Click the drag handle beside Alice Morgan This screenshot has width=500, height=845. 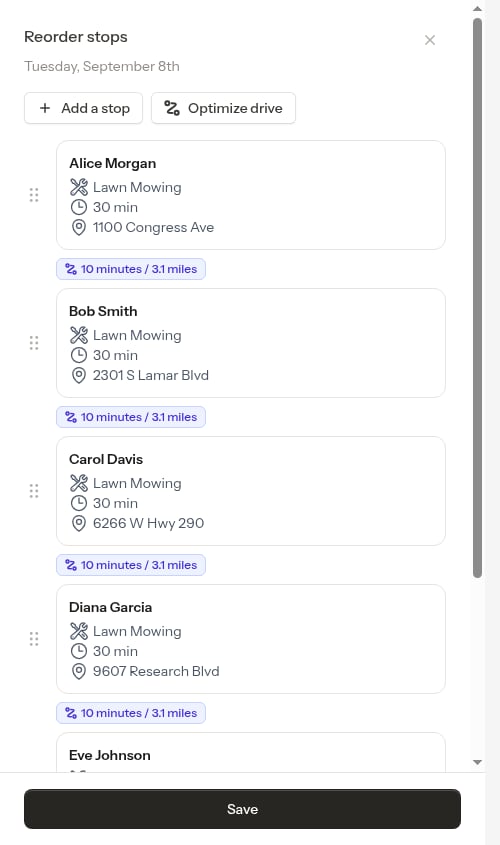(x=34, y=195)
